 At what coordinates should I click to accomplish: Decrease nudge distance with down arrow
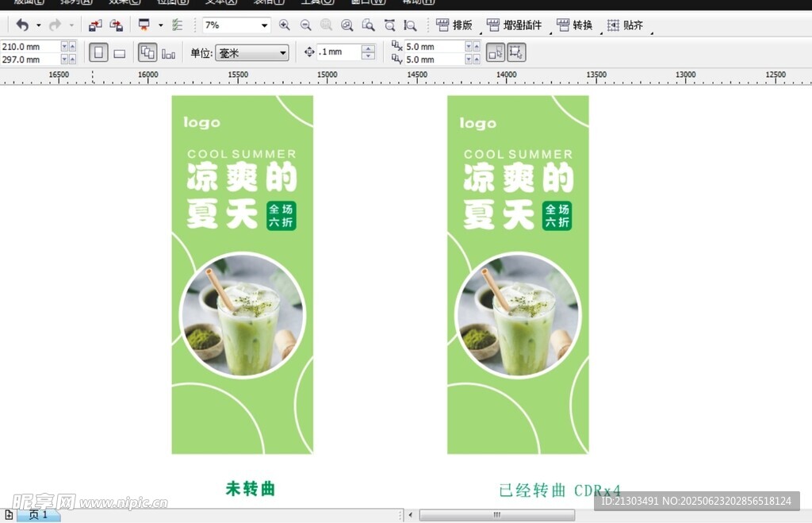click(368, 56)
